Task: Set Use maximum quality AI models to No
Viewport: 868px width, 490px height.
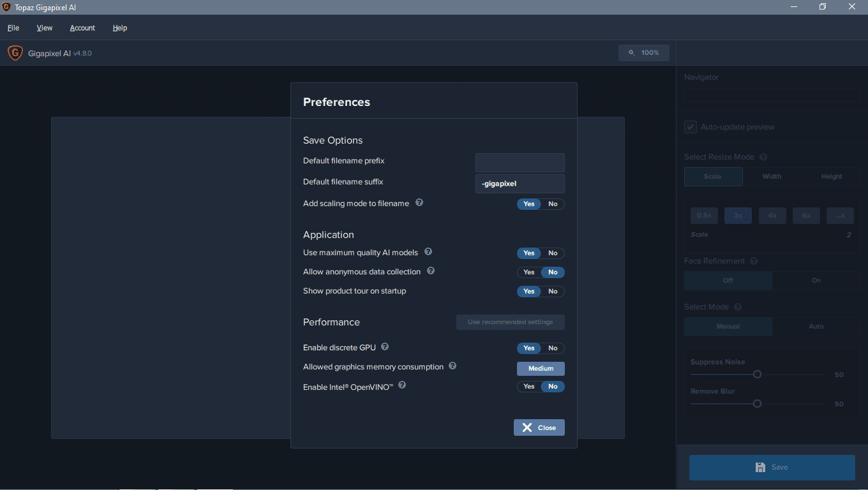Action: (x=553, y=253)
